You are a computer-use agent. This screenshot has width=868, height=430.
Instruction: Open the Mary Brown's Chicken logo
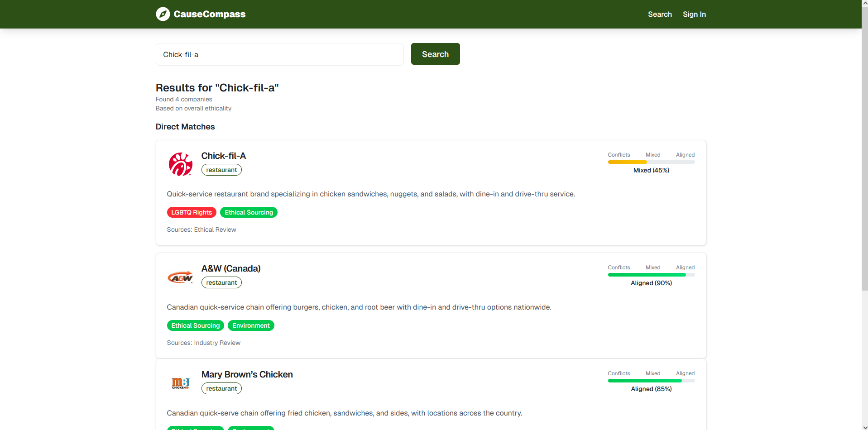pos(181,383)
